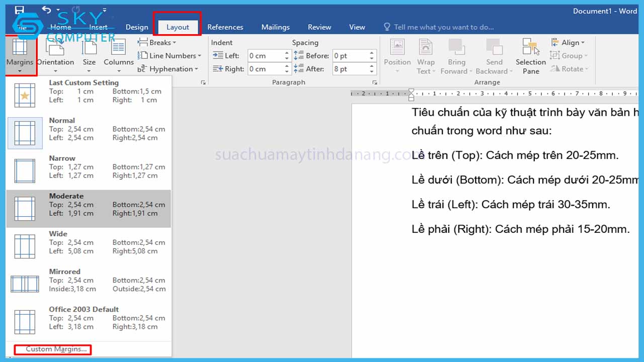
Task: Open the Align dropdown
Action: tap(568, 43)
